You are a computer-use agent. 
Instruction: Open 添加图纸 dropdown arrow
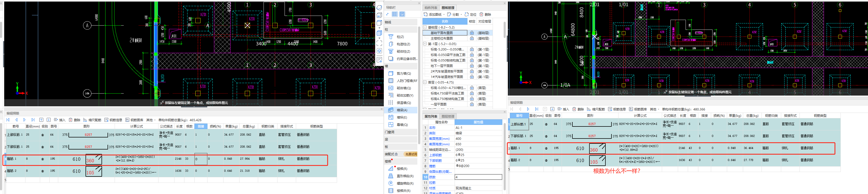[x=444, y=14]
